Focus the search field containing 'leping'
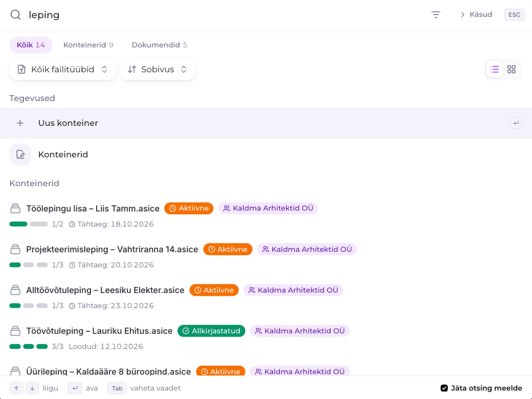This screenshot has height=399, width=532. pyautogui.click(x=224, y=15)
